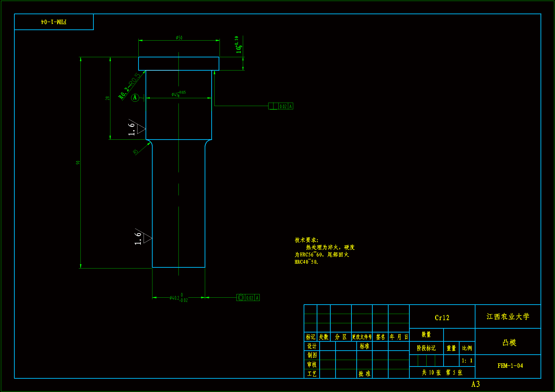Select the 90 overall length dimension
This screenshot has height=392, width=555.
click(78, 162)
